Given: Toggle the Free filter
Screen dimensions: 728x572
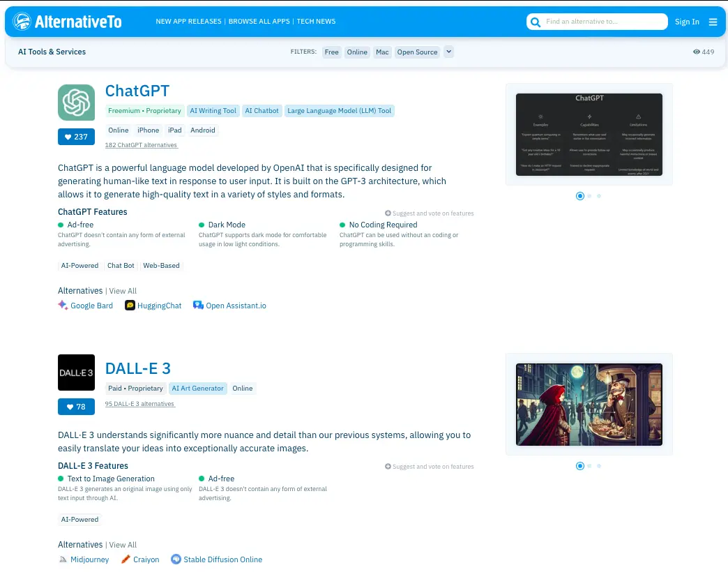Looking at the screenshot, I should [x=331, y=52].
